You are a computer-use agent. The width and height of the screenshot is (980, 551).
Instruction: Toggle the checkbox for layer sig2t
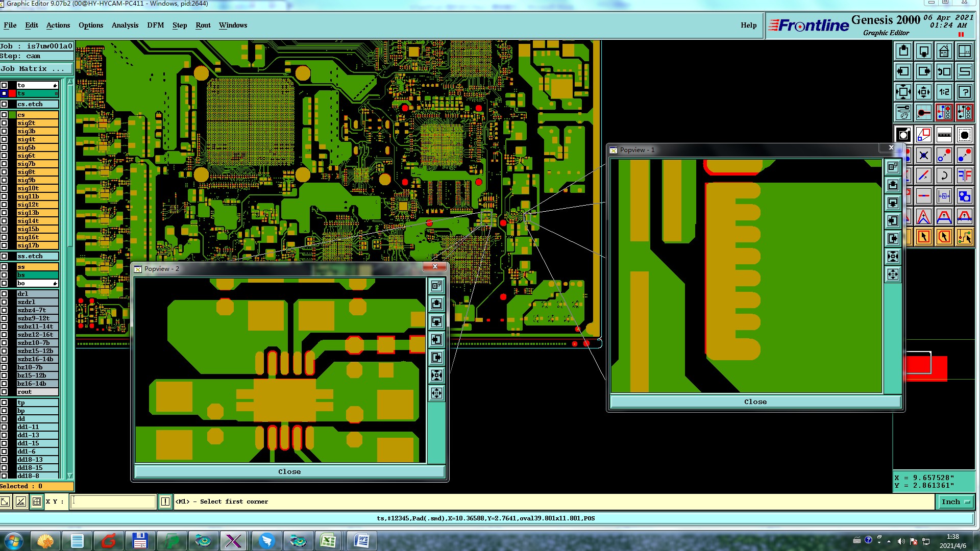(x=4, y=123)
